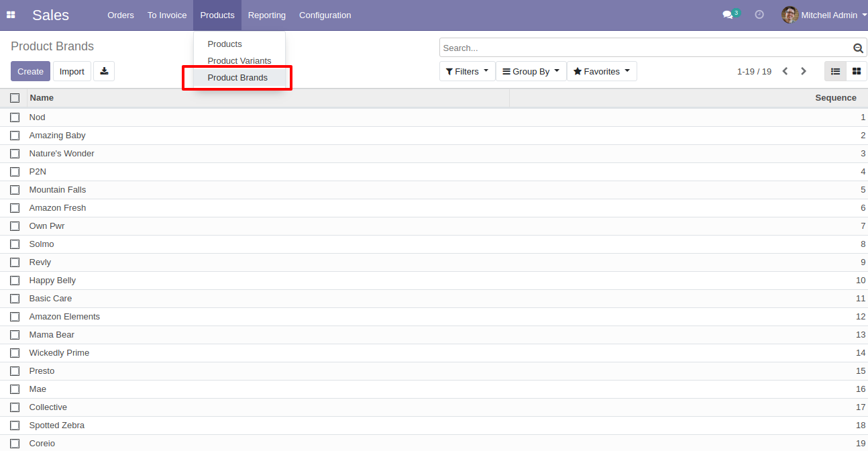Viewport: 868px width, 451px height.
Task: Open the Mama Bear brand row
Action: (434, 335)
